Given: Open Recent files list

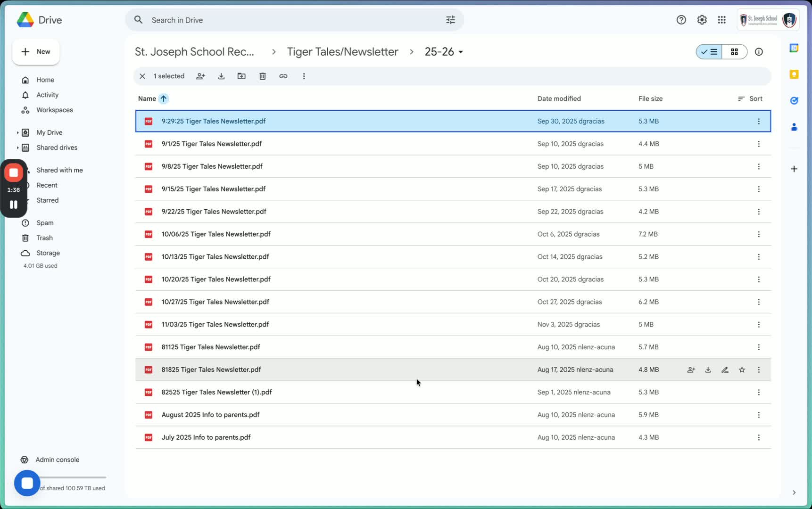Looking at the screenshot, I should [x=47, y=185].
